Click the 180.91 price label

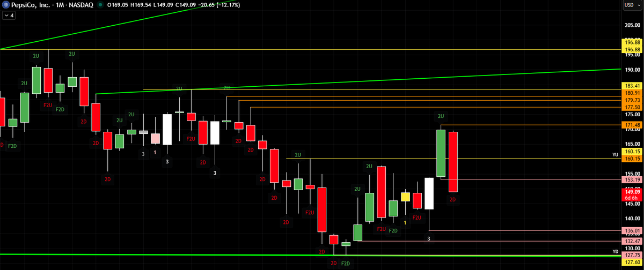pyautogui.click(x=631, y=93)
